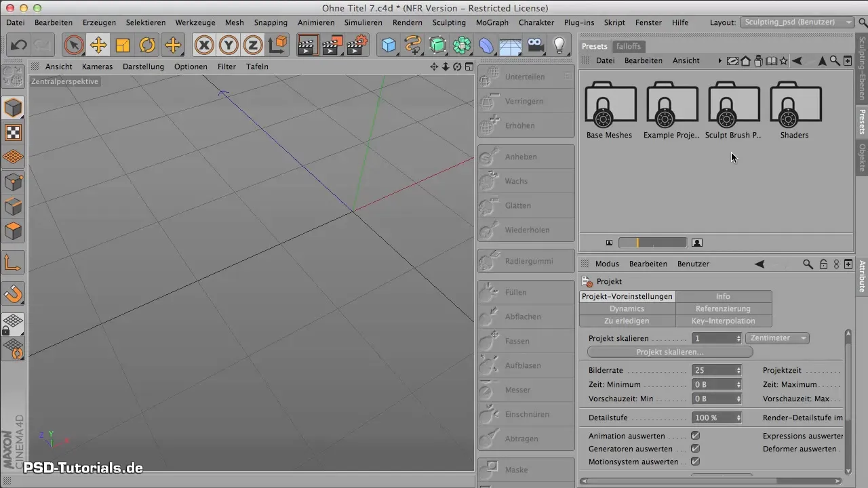Select the Rotate tool

[147, 45]
